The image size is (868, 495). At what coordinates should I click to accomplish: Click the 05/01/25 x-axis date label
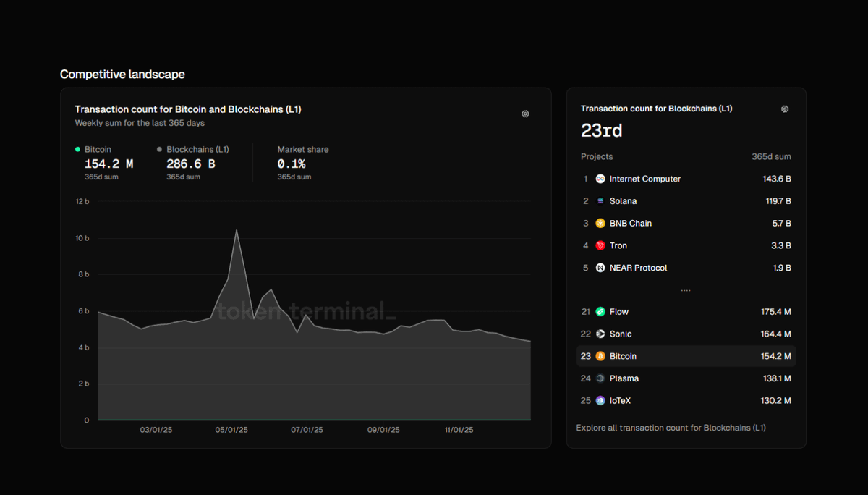[231, 430]
